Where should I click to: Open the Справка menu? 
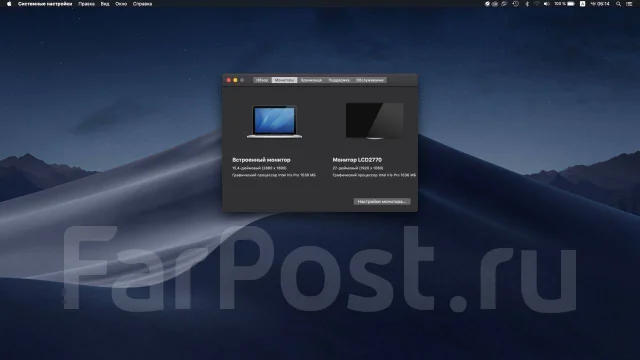click(x=142, y=4)
